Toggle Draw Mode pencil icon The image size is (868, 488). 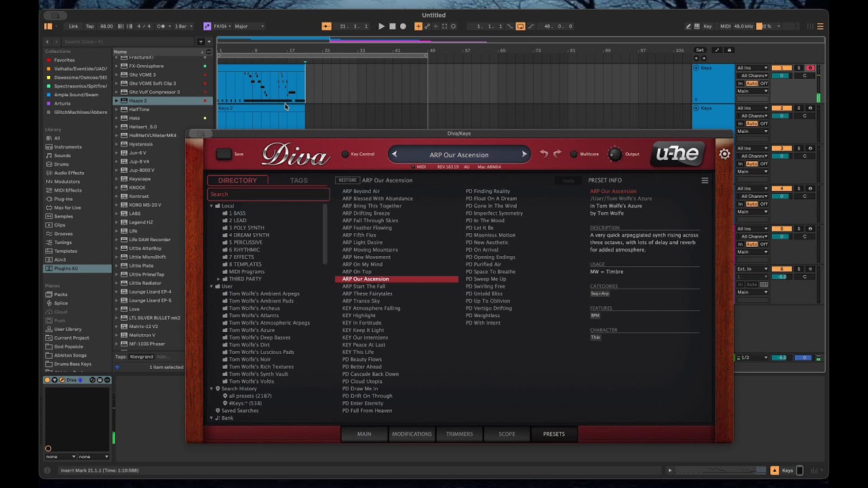coord(688,26)
